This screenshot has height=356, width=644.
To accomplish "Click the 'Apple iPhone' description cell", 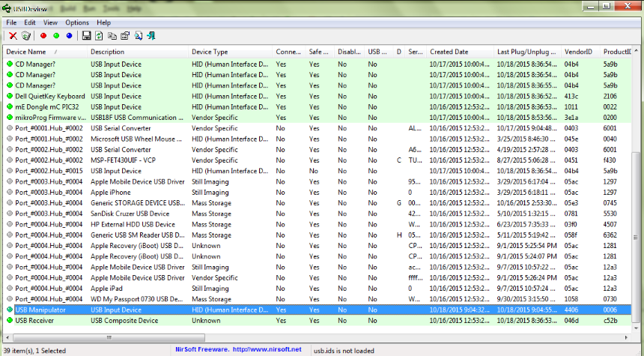I will tap(111, 193).
